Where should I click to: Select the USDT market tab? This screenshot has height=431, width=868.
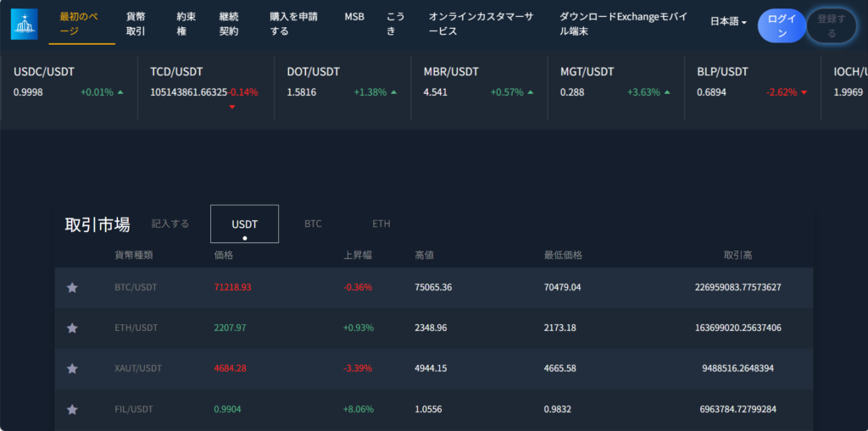[244, 224]
